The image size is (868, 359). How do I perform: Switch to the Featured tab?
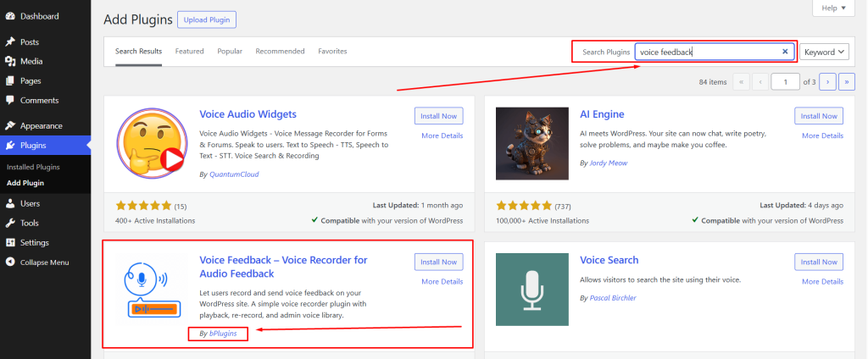click(189, 51)
